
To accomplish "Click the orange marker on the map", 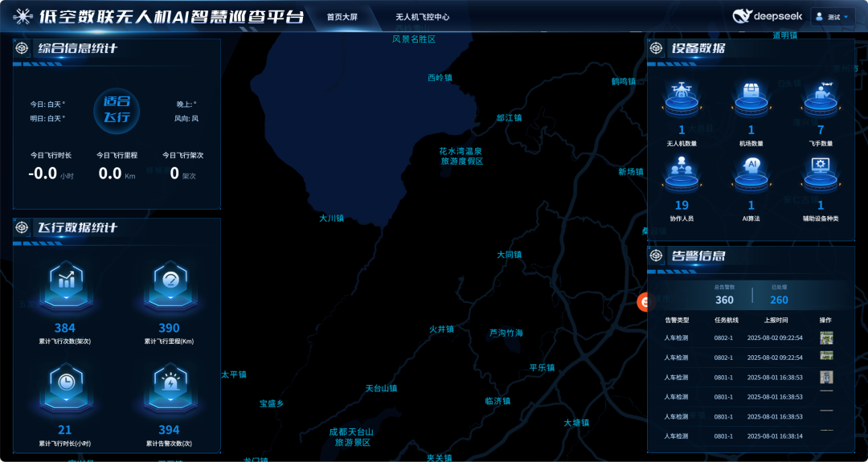I will [645, 302].
